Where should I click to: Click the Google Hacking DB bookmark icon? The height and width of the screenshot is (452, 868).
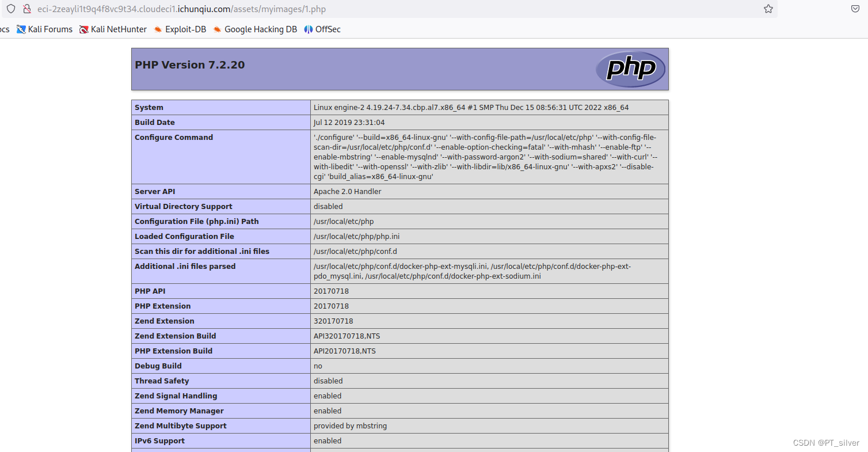pyautogui.click(x=217, y=29)
